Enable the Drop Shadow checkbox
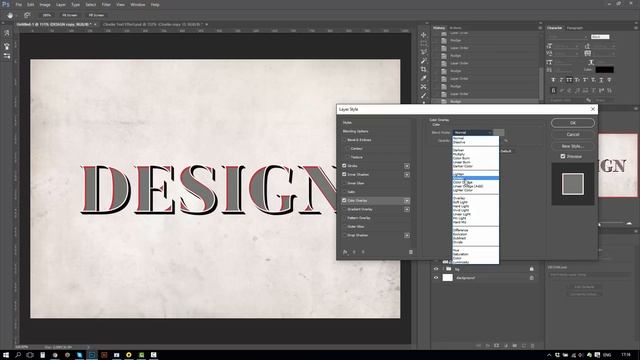 (344, 235)
